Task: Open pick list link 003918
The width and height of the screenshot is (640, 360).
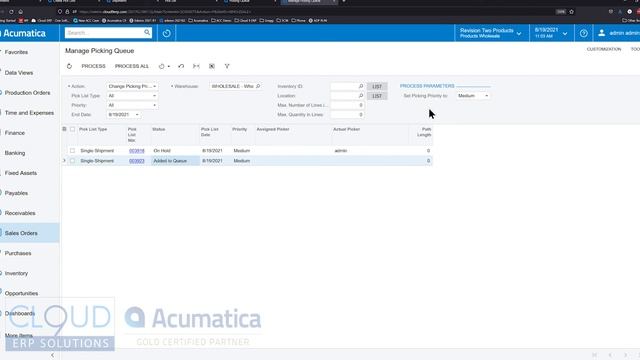Action: 137,151
